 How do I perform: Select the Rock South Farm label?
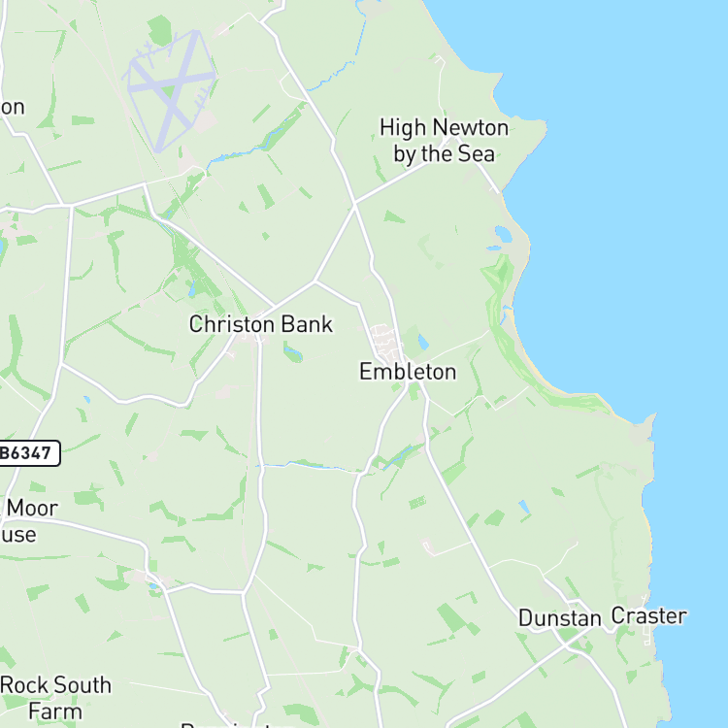coord(55,698)
